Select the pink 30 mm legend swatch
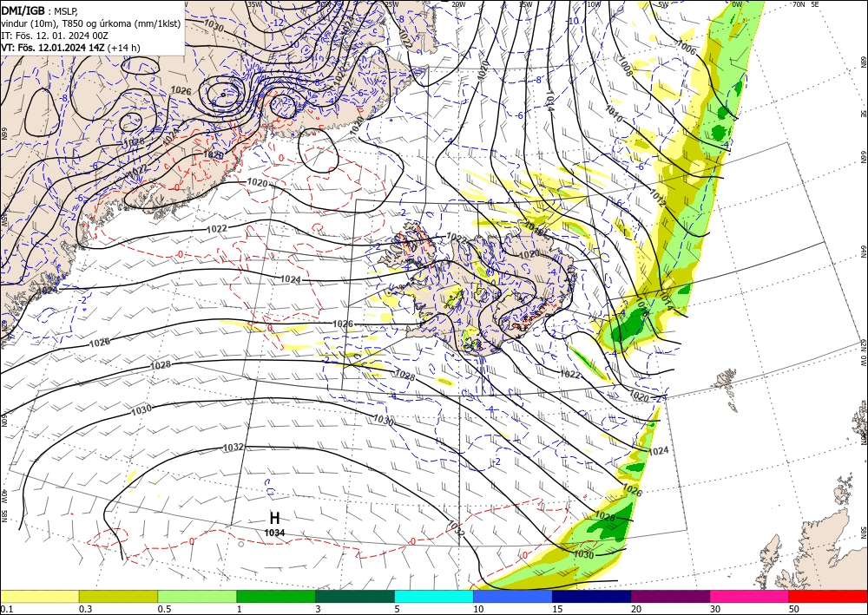 [750, 596]
